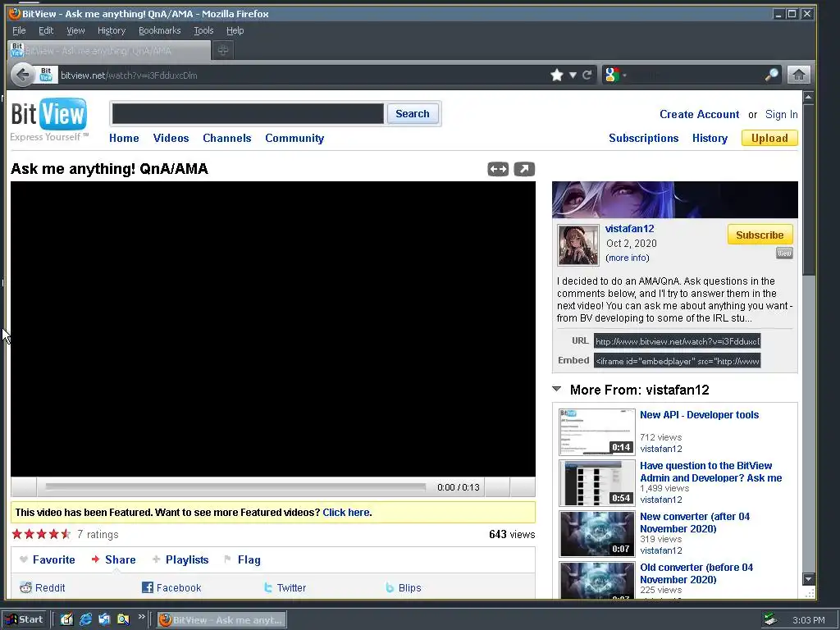The width and height of the screenshot is (840, 630).
Task: Click the 'Click here' featured videos link
Action: tap(345, 512)
